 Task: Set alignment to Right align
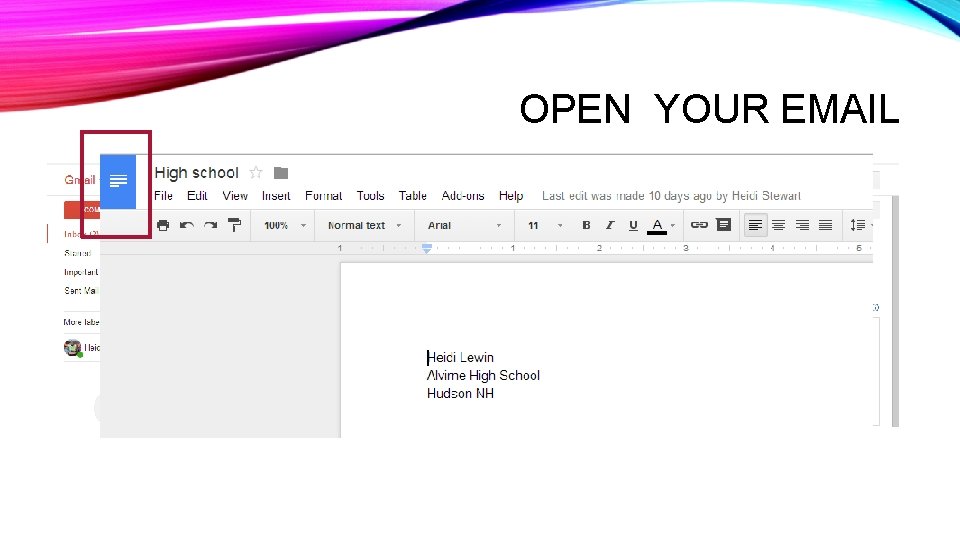802,225
